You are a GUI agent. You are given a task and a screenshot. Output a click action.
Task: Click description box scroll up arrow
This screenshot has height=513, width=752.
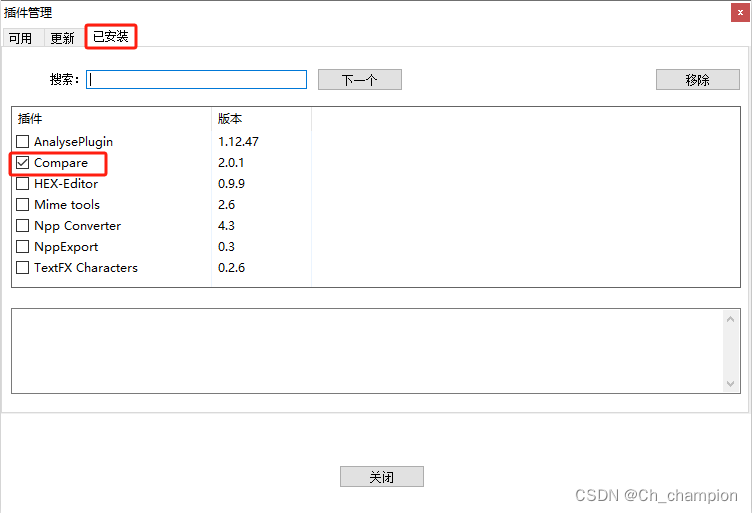click(730, 319)
